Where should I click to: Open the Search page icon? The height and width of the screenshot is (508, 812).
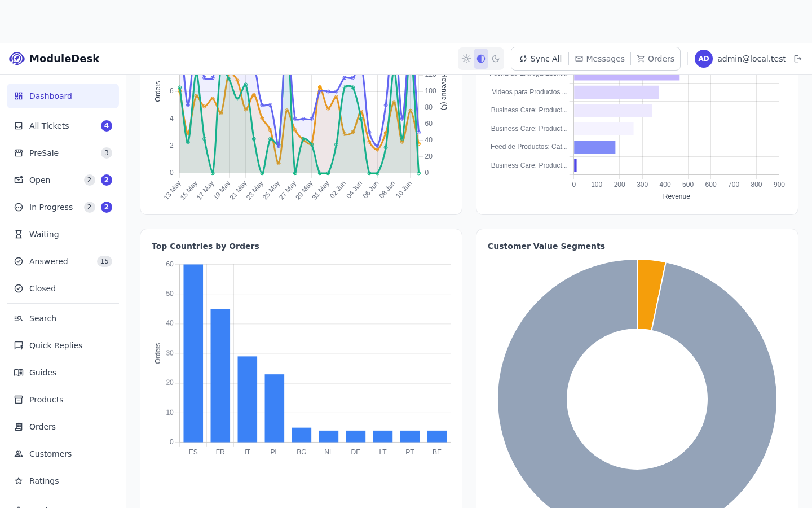(19, 318)
